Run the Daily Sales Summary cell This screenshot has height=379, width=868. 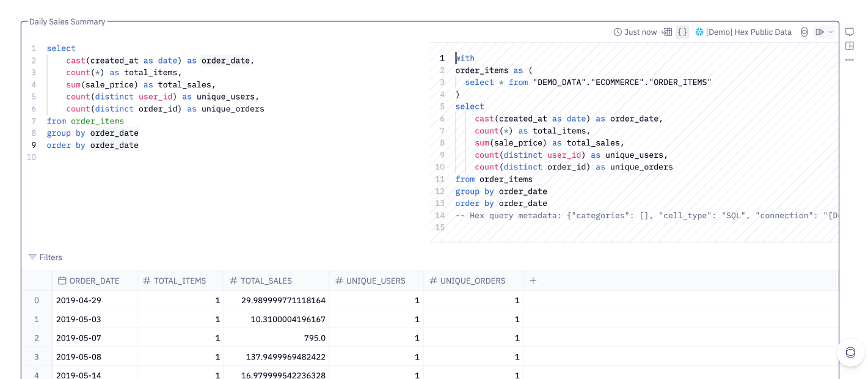point(819,32)
